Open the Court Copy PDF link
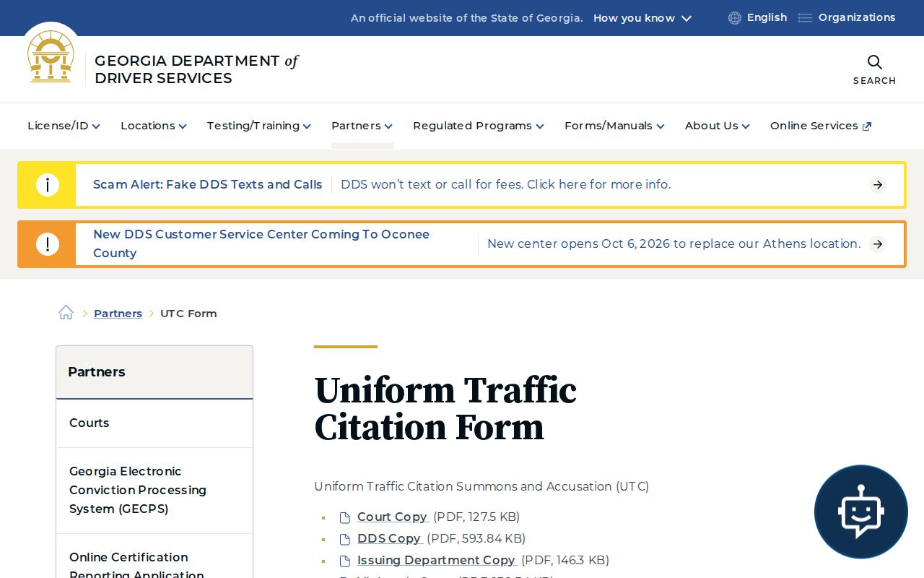Viewport: 924px width, 578px height. [392, 517]
